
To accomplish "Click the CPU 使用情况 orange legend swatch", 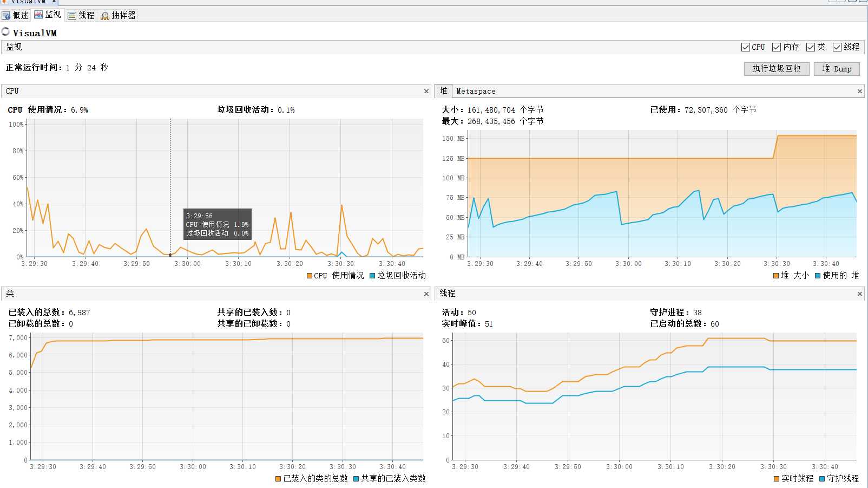I will [x=310, y=276].
